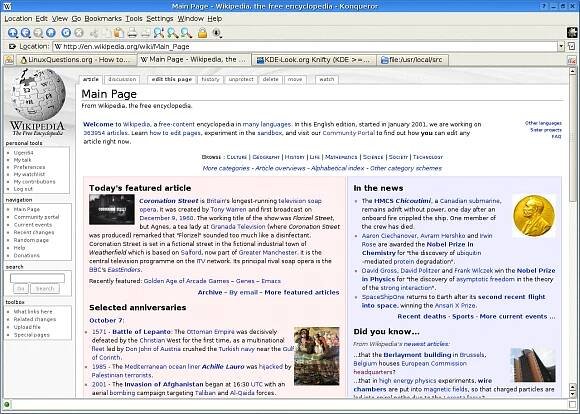Image resolution: width=580 pixels, height=414 pixels.
Task: Expand the location history dropdown arrow
Action: click(x=561, y=47)
